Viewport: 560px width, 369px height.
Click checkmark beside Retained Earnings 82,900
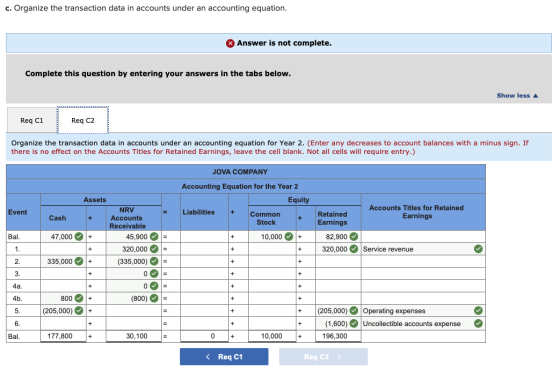click(x=354, y=236)
